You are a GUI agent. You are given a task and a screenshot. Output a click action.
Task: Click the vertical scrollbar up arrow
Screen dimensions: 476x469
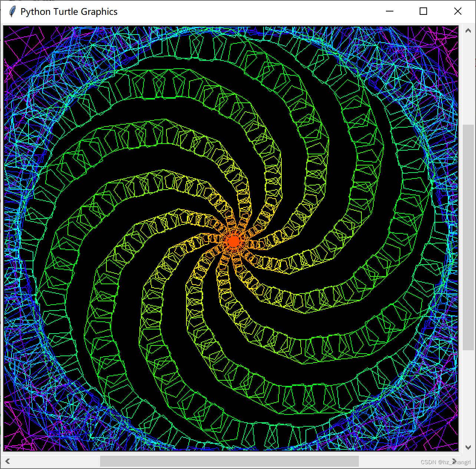pos(468,31)
